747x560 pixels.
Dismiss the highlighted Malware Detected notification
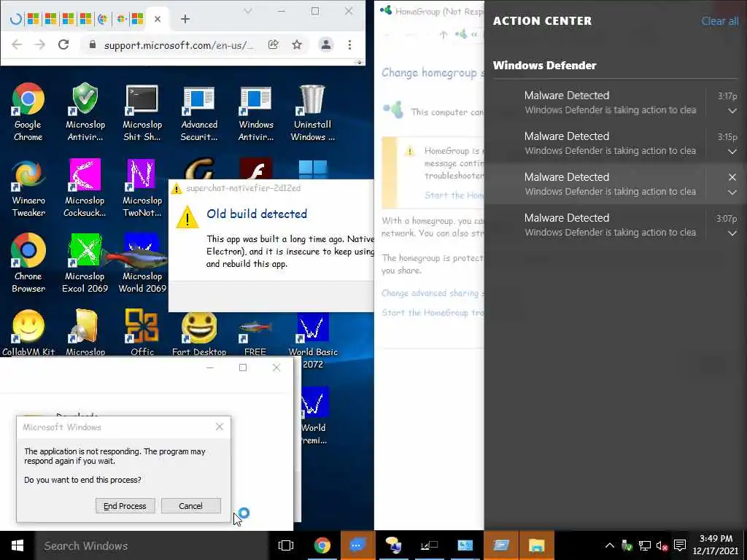pyautogui.click(x=732, y=177)
